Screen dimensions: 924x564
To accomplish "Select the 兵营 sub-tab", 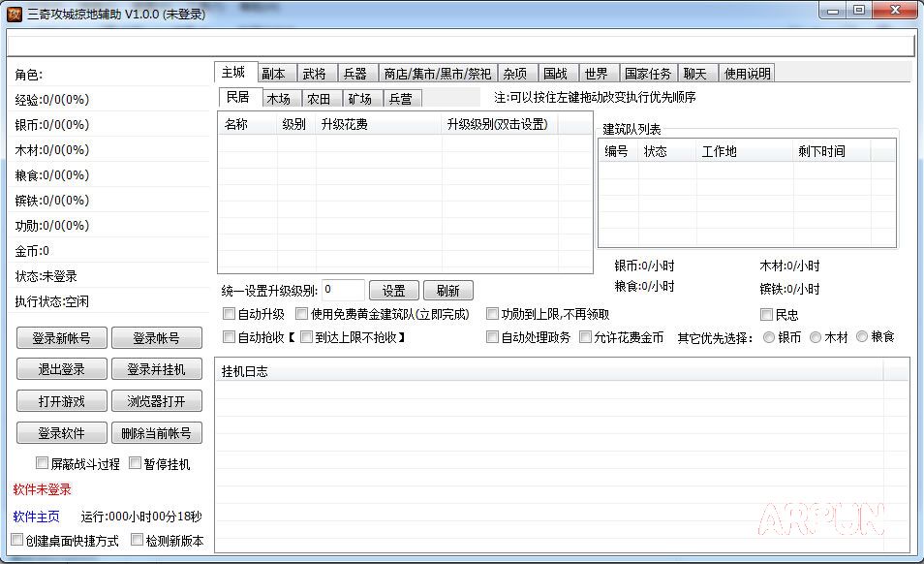I will pyautogui.click(x=400, y=99).
